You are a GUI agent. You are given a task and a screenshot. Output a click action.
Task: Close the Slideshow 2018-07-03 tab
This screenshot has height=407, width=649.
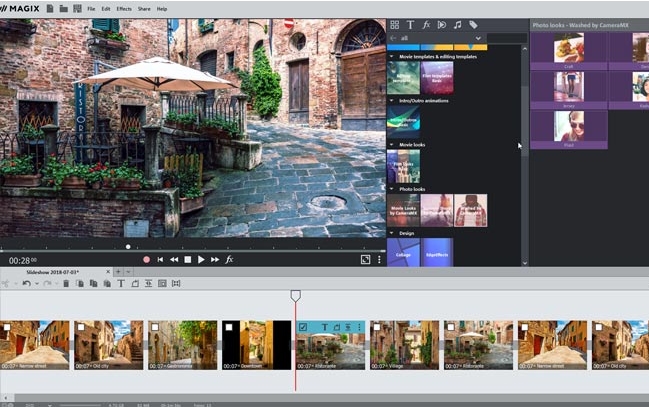pos(108,272)
